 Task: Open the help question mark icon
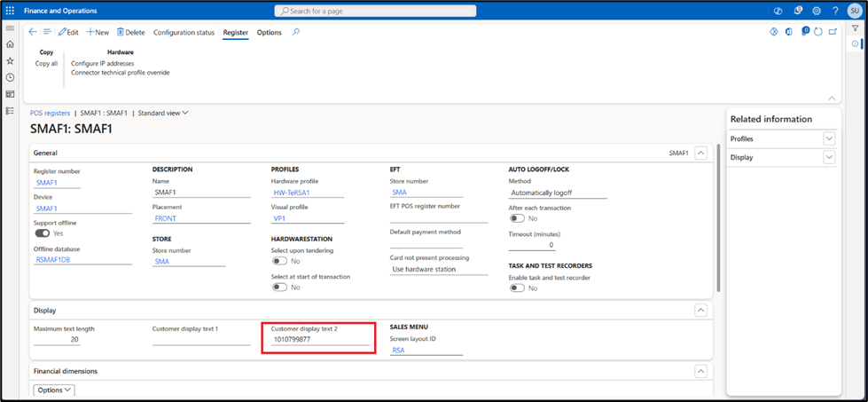coord(835,11)
